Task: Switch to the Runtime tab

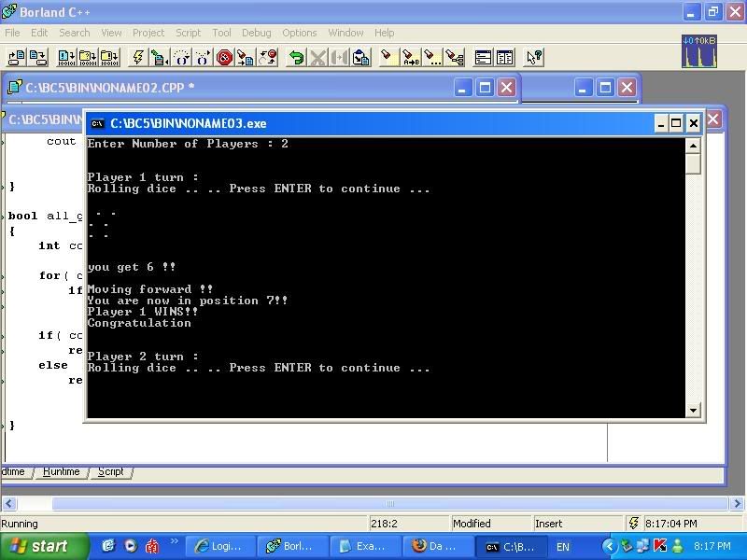Action: coord(62,471)
